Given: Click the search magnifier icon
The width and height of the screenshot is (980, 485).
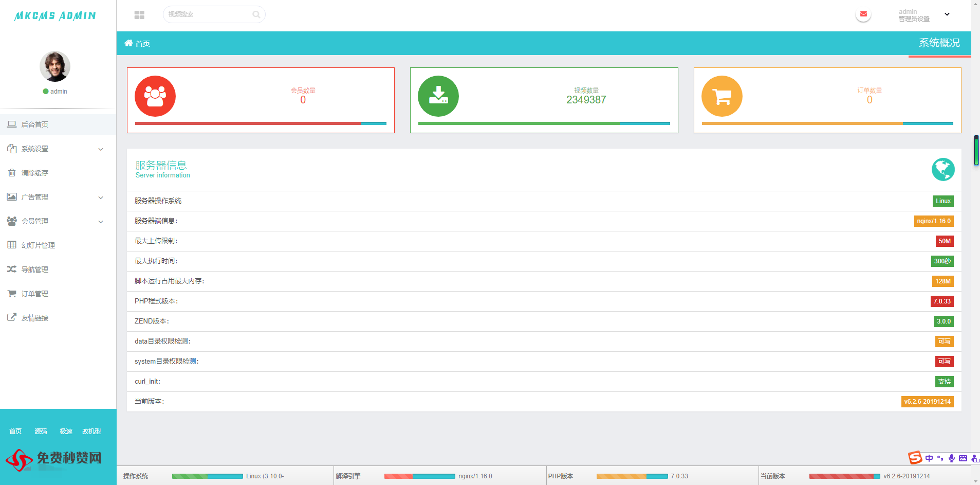Looking at the screenshot, I should click(256, 14).
